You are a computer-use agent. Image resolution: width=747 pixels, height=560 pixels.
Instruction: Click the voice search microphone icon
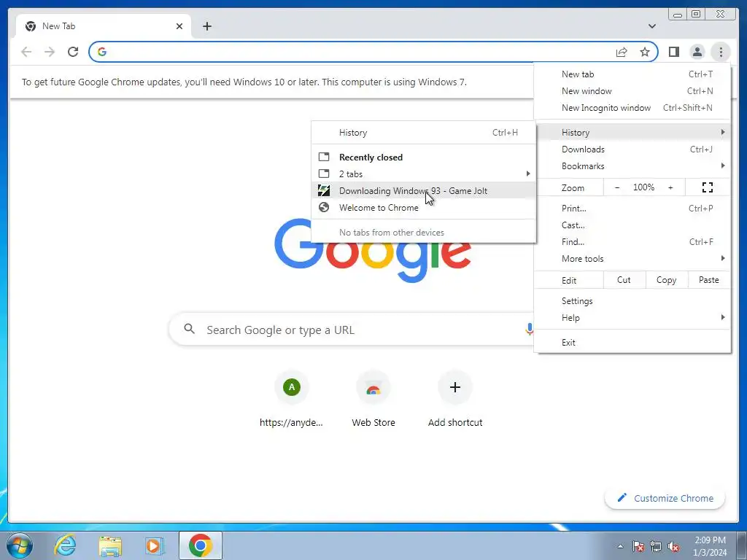coord(529,329)
